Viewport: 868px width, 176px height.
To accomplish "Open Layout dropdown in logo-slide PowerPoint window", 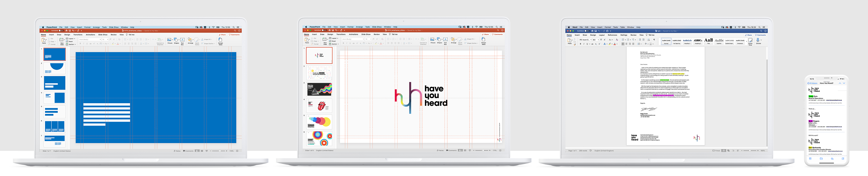I will [333, 38].
